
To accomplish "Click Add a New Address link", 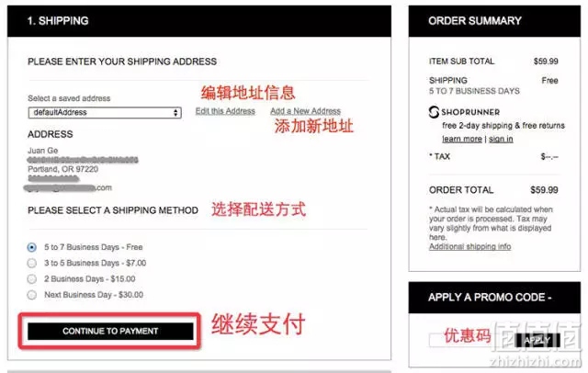I will [305, 111].
